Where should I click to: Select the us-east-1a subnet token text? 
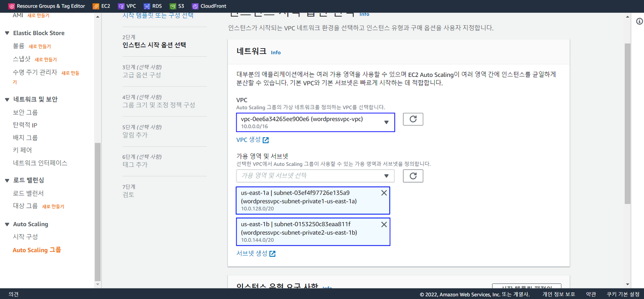(299, 197)
